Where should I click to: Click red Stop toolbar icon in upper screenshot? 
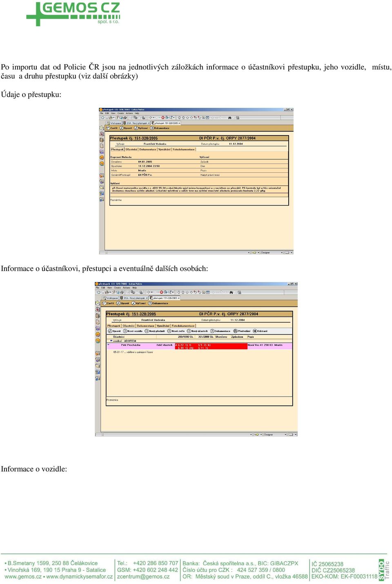pos(163,118)
